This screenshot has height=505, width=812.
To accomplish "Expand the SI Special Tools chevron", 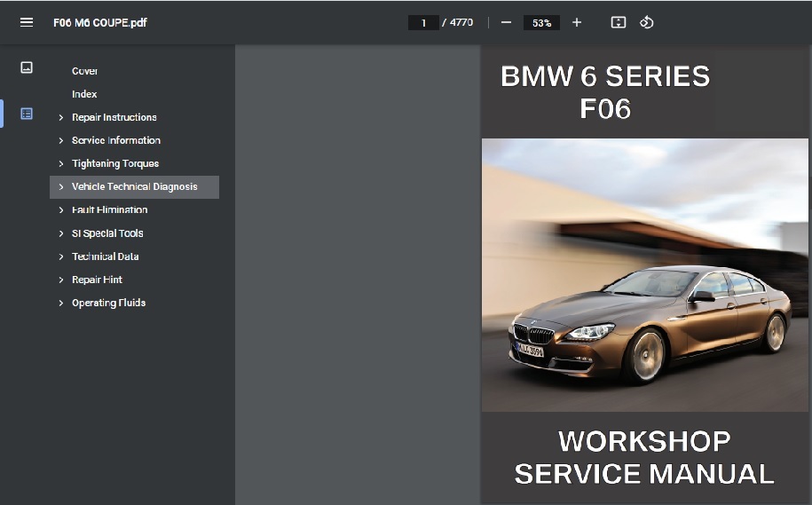I will (61, 233).
